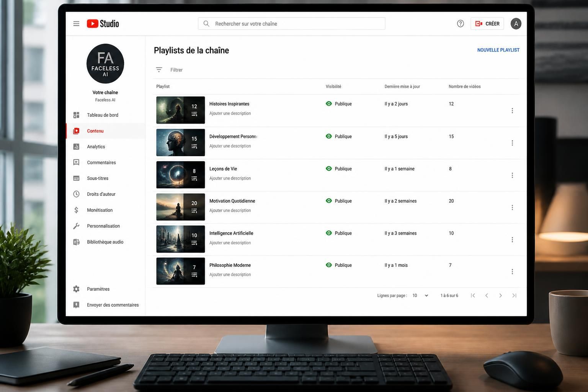The image size is (588, 392).
Task: Click the Envoyer des commentaires icon
Action: click(x=76, y=305)
